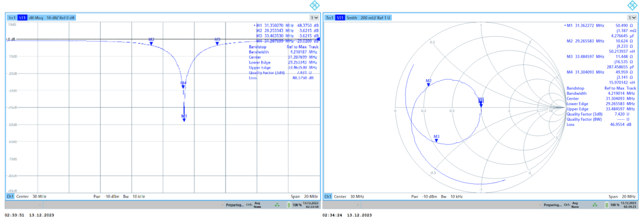This screenshot has width=644, height=221.
Task: Select marker M2 triangle on the dB Mag trace
Action: [151, 43]
